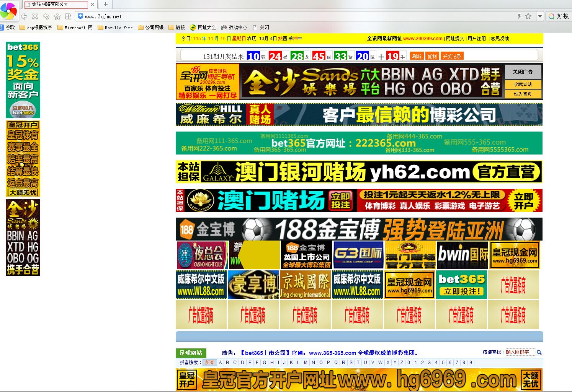
Task: Click the 复制 copy button
Action: [x=432, y=56]
